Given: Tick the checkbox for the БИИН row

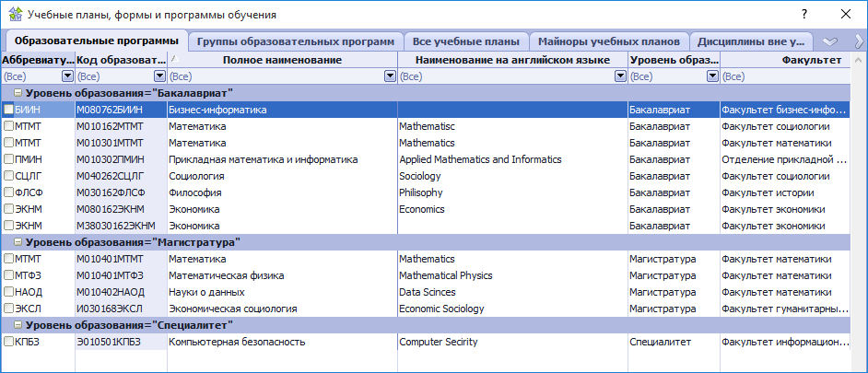Looking at the screenshot, I should click(x=8, y=110).
